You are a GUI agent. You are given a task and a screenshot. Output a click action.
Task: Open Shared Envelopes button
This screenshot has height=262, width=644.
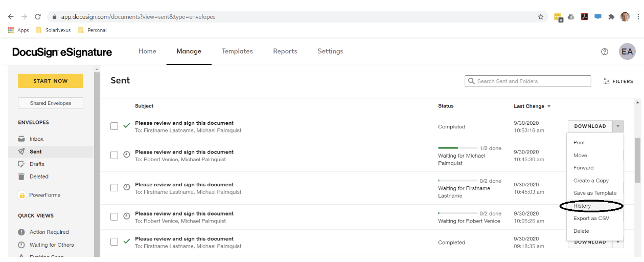click(x=51, y=103)
